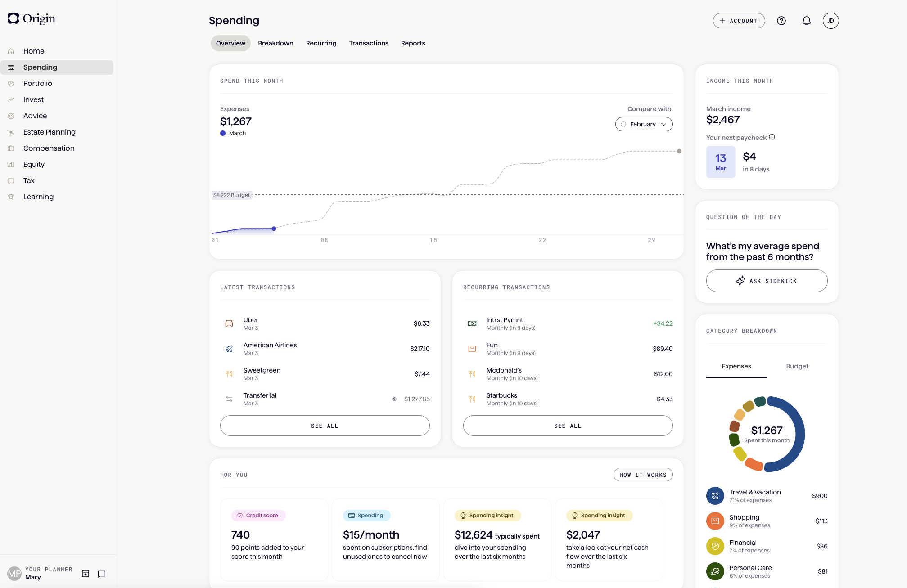The height and width of the screenshot is (588, 907).
Task: Click the paycheck info circle icon
Action: point(772,137)
